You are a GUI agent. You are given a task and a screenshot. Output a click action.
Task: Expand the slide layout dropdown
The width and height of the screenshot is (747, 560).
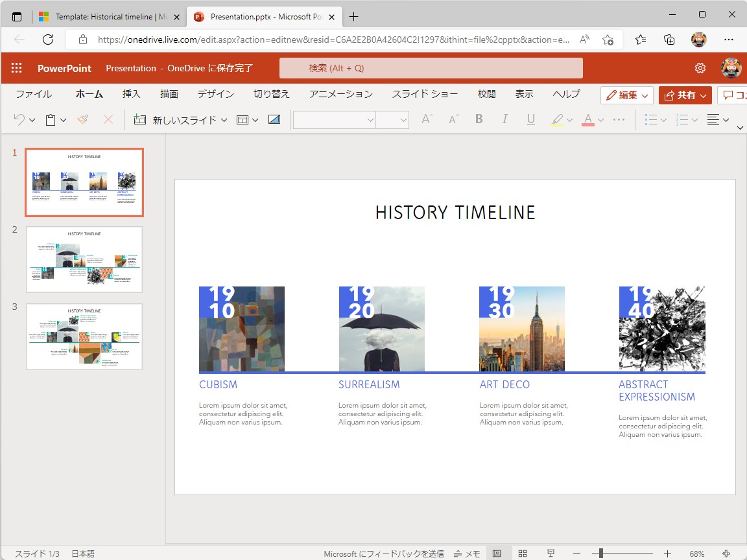(x=254, y=119)
